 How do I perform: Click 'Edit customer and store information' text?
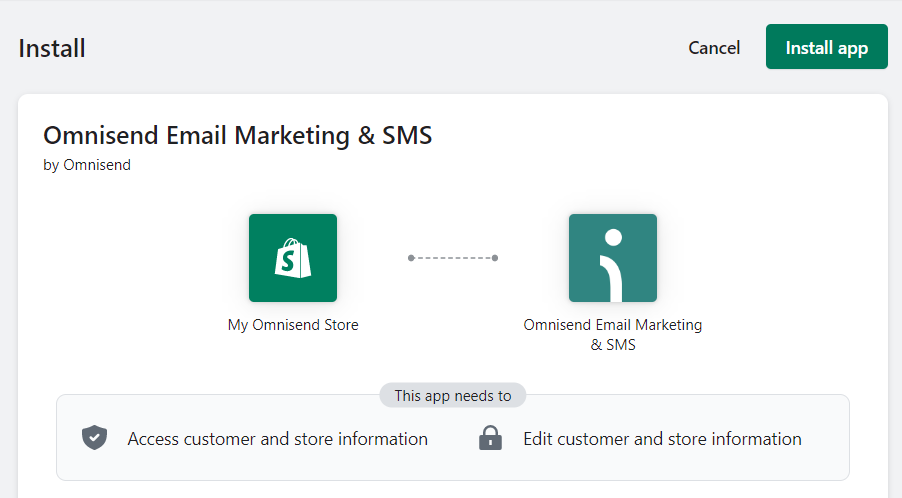tap(662, 439)
